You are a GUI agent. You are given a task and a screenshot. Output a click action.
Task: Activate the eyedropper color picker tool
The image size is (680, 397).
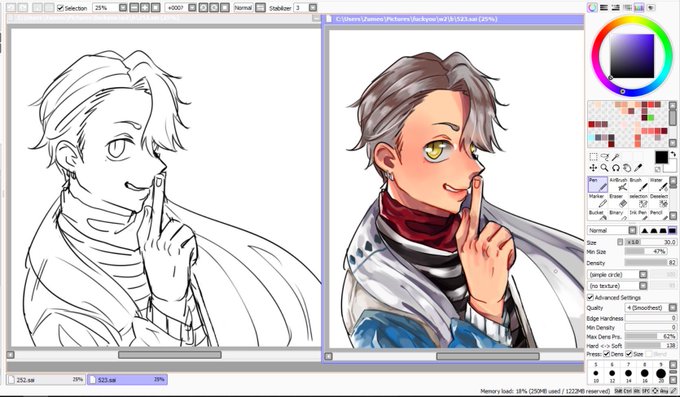(x=638, y=167)
